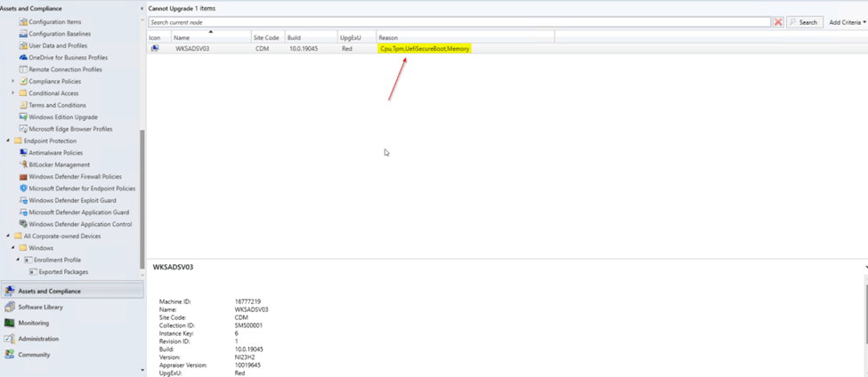Open the Add Criteria dropdown
868x377 pixels.
847,22
